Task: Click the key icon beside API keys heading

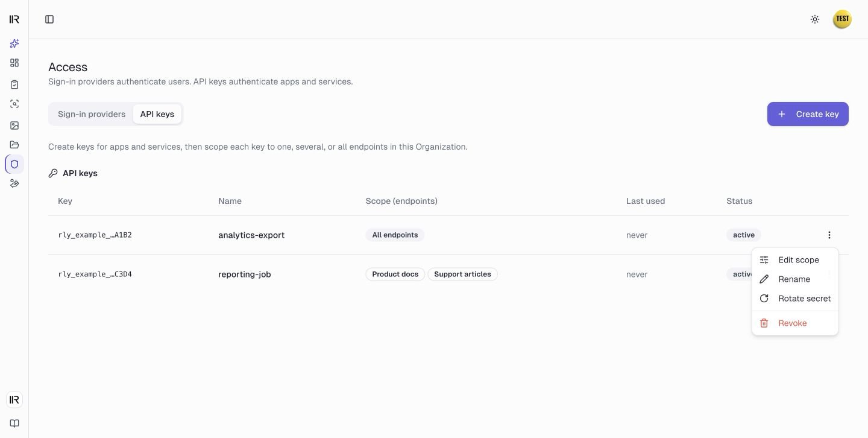Action: pos(53,174)
